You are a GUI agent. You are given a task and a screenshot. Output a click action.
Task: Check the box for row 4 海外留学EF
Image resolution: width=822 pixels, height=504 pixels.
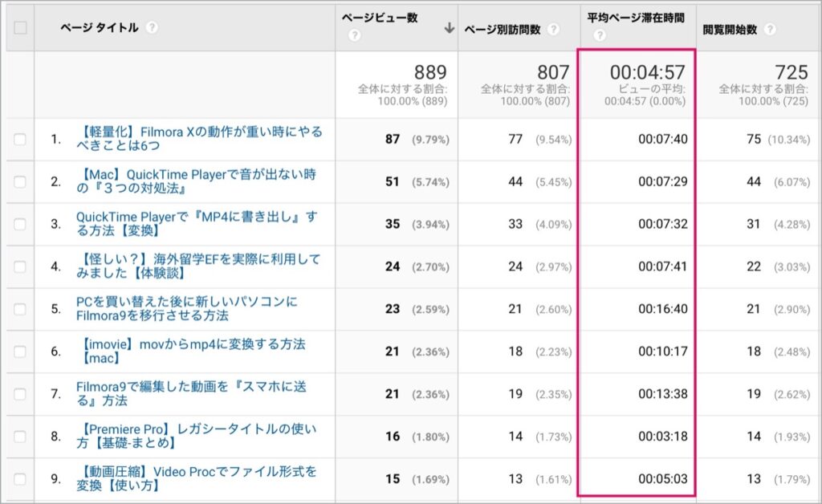click(20, 266)
